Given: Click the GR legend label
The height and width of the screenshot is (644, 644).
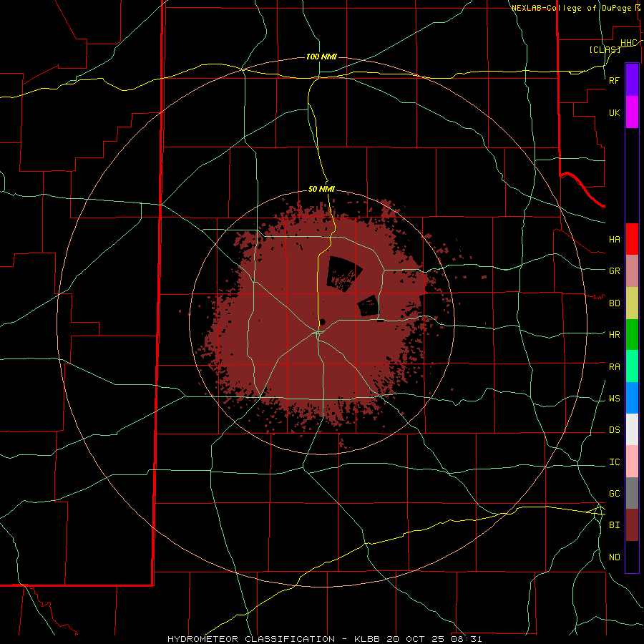Looking at the screenshot, I should click(x=615, y=271).
